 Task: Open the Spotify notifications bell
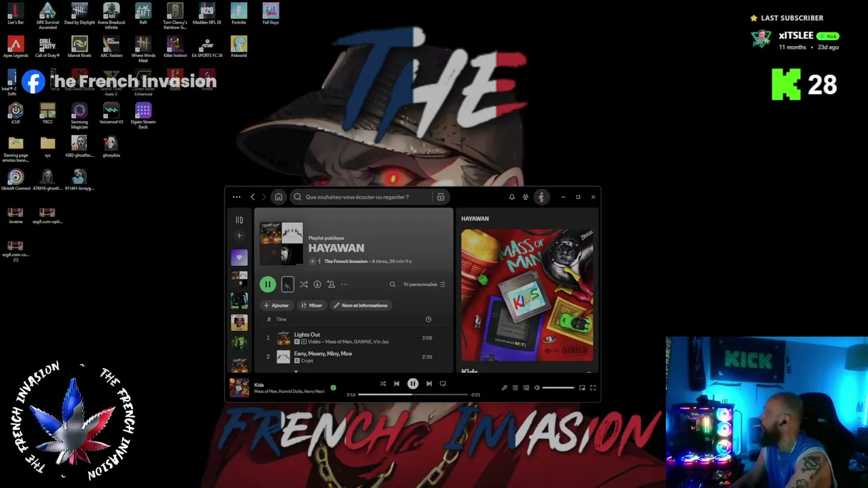coord(512,197)
